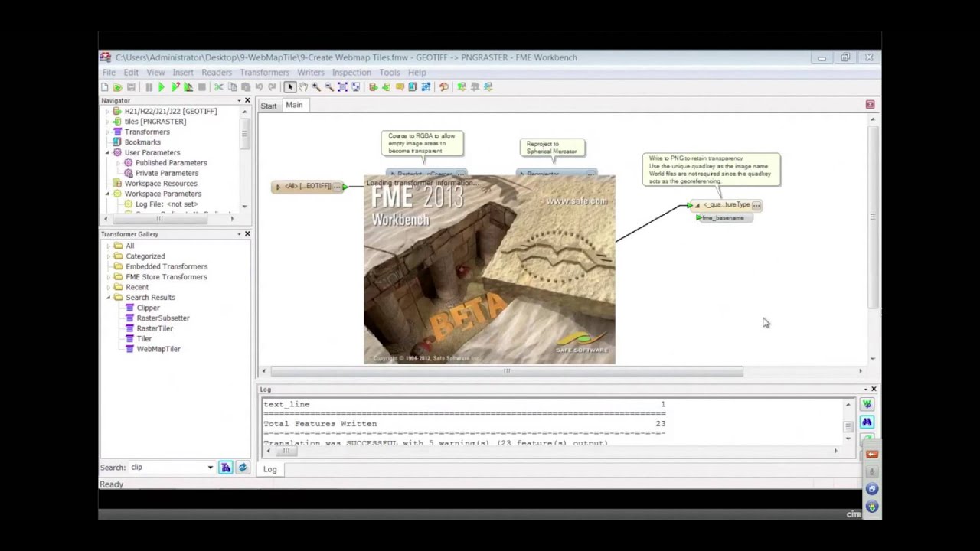Select the Log tab at the bottom

[270, 469]
